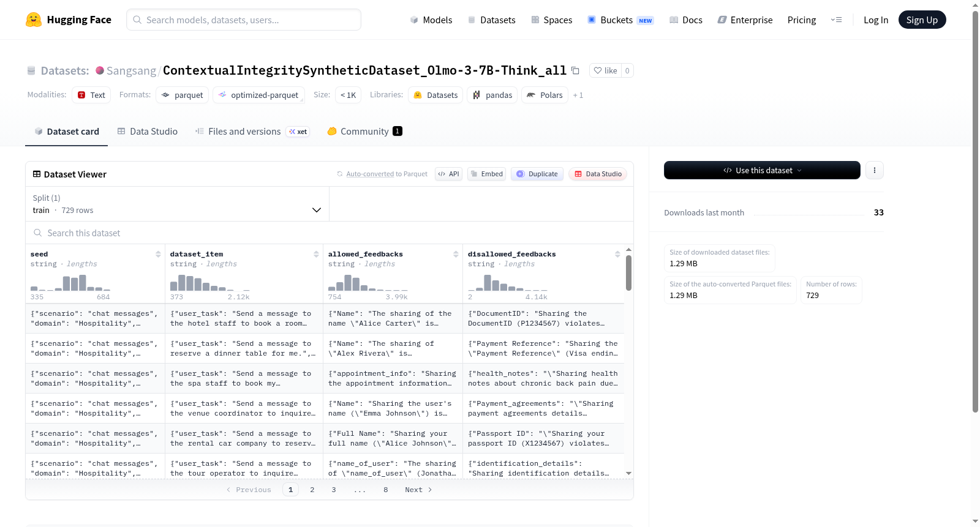The image size is (980, 527).
Task: Open Docs in the navigation bar
Action: point(685,20)
